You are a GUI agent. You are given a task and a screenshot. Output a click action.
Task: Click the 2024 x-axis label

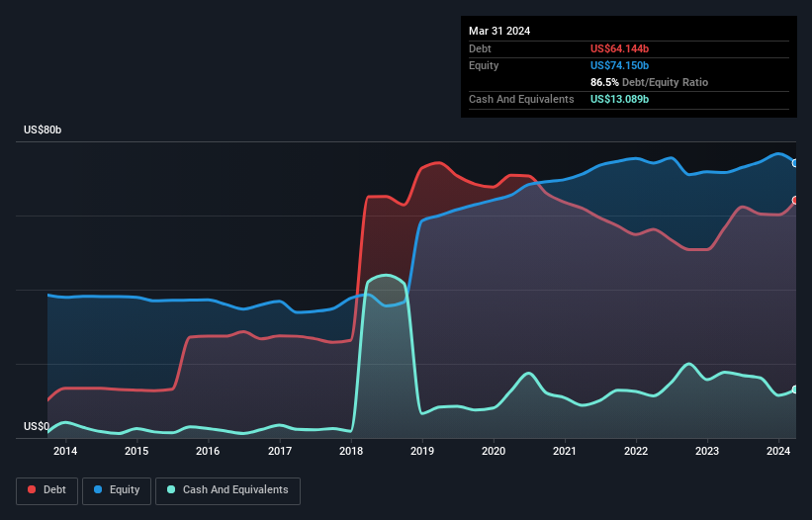(x=778, y=451)
